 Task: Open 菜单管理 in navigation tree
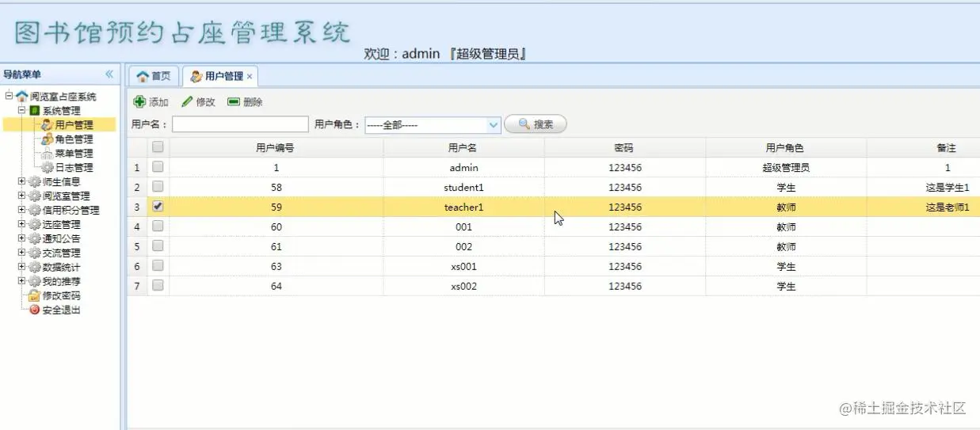(x=74, y=154)
